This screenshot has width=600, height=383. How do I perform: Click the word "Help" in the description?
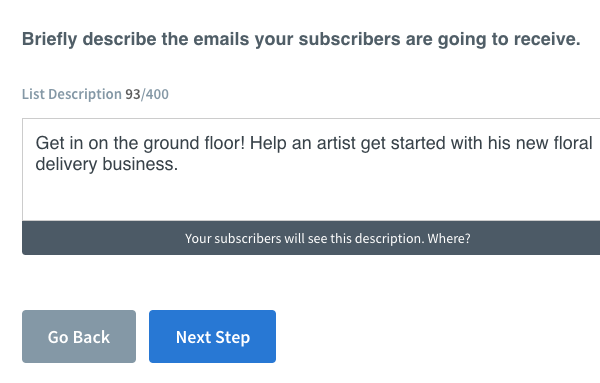click(x=268, y=143)
